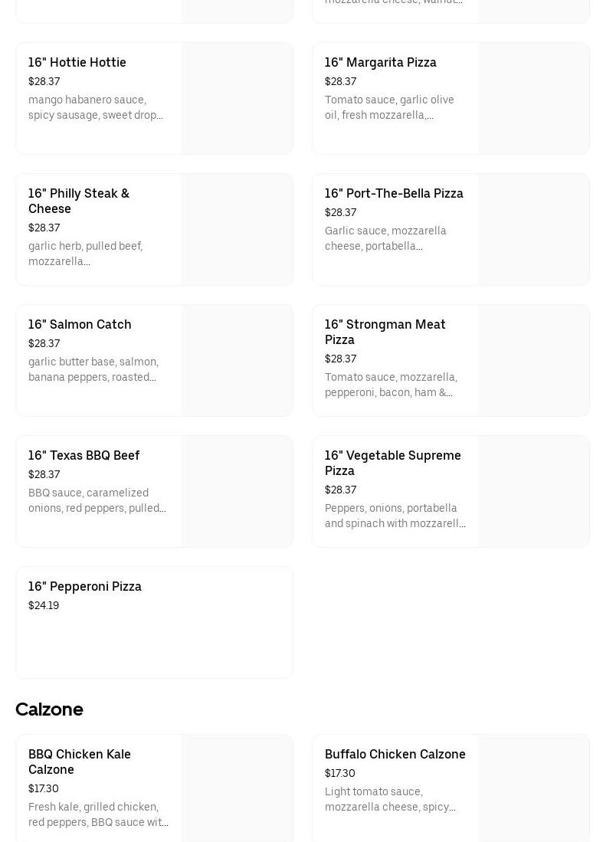Click the Port-The-Bella Pizza image thumbnail
Screen dimensions: 616x842
pos(534,230)
